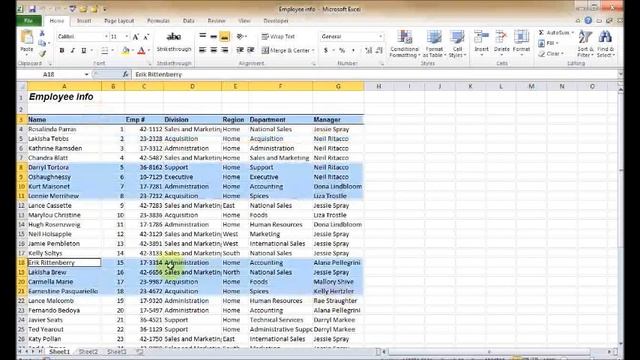Viewport: 640px width, 360px height.
Task: Click Decrease Decimal icon
Action: tap(379, 51)
